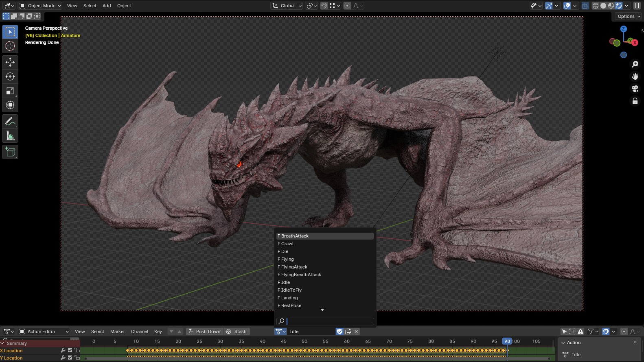Open the Action Editor filters dropdown
This screenshot has width=644, height=362.
(593, 331)
